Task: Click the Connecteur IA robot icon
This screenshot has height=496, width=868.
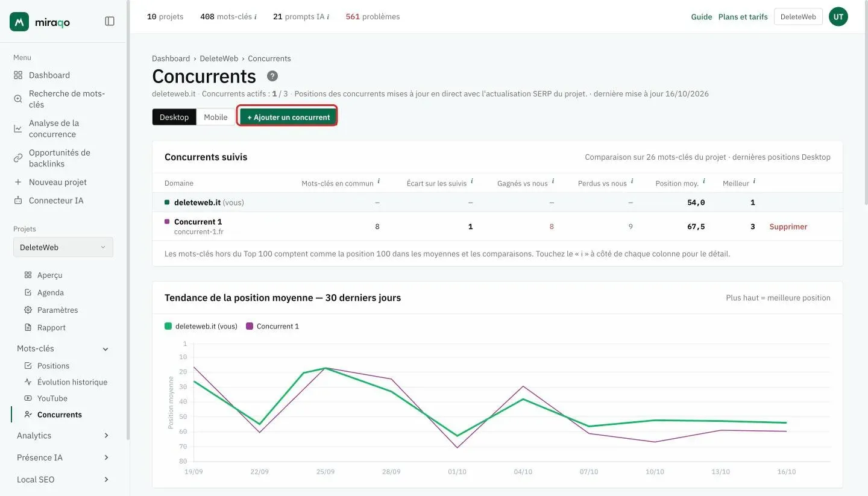Action: point(18,201)
